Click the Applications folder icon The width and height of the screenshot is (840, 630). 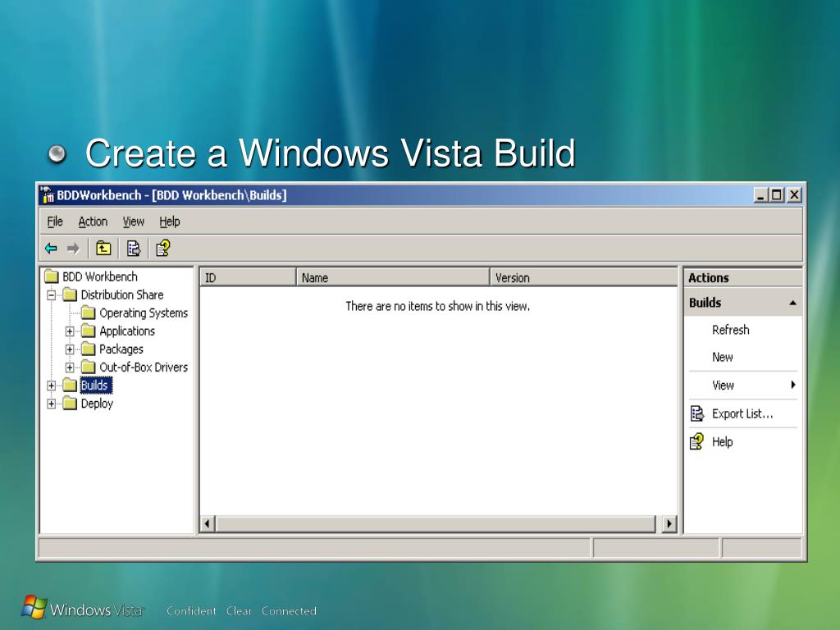89,331
